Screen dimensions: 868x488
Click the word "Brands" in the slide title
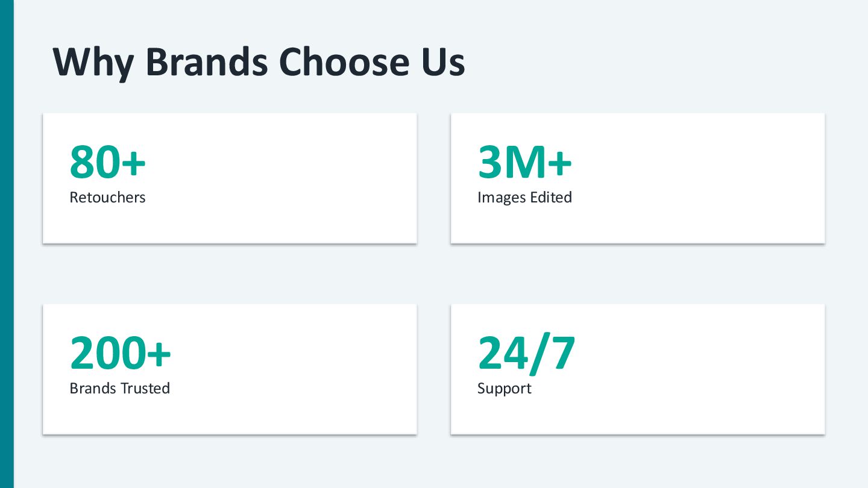pos(207,61)
